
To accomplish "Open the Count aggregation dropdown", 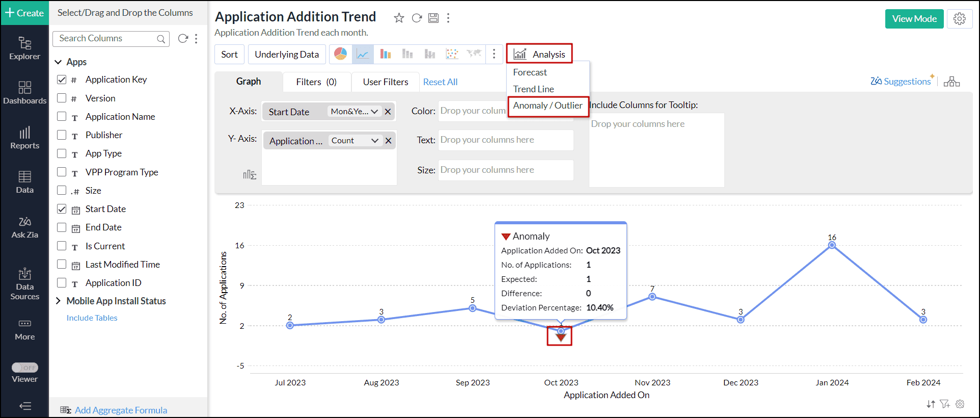I will click(355, 141).
